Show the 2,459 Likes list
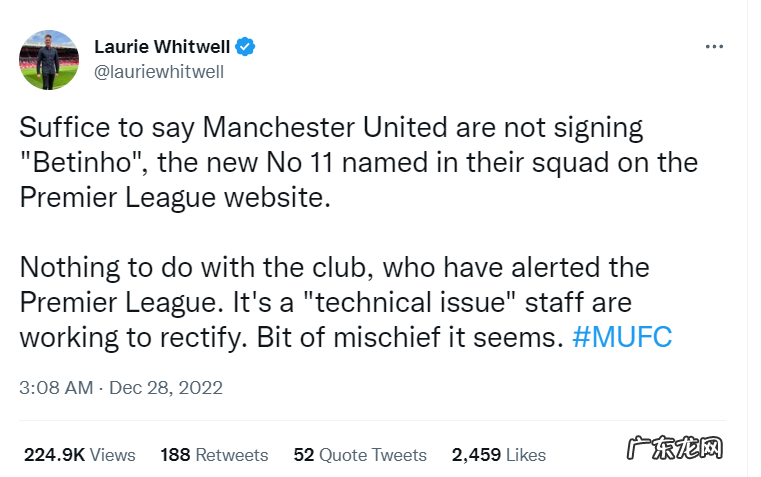 [x=499, y=455]
